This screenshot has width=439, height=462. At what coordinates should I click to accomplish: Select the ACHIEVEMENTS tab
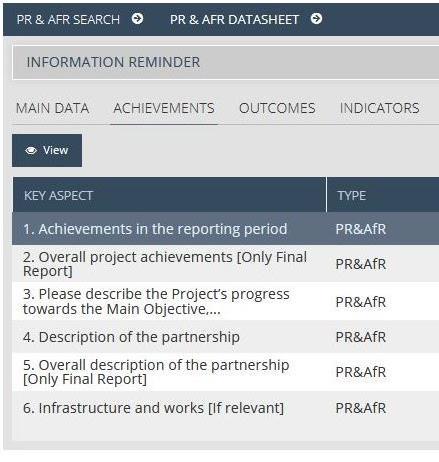pos(164,108)
